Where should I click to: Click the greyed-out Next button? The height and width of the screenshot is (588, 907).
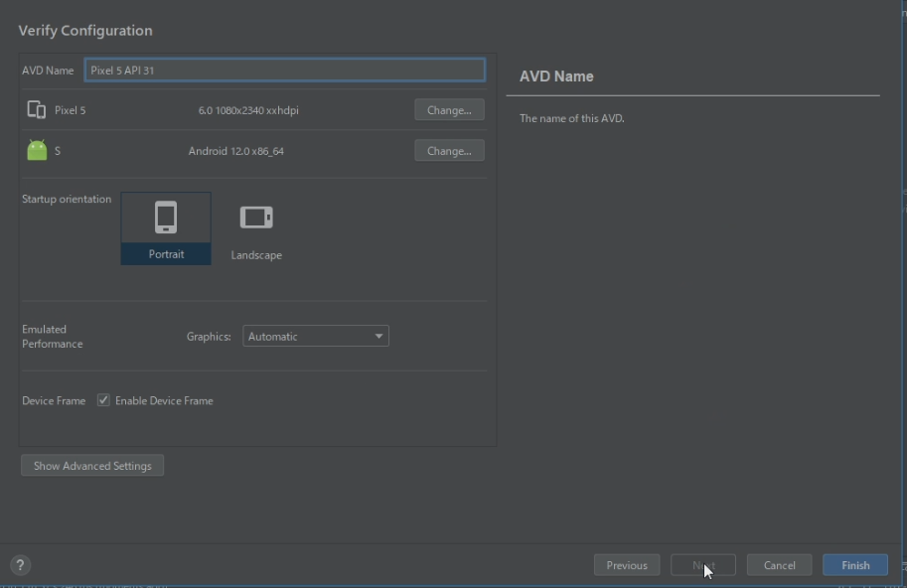pyautogui.click(x=703, y=565)
